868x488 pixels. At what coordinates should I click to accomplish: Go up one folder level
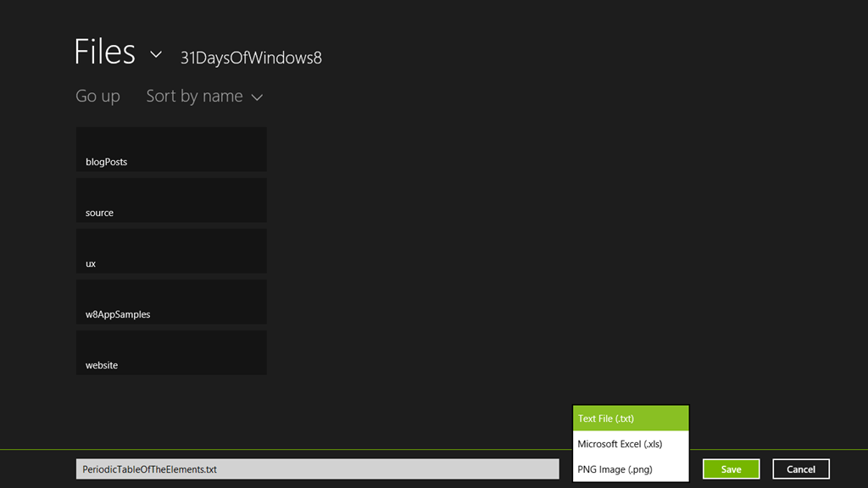click(97, 96)
